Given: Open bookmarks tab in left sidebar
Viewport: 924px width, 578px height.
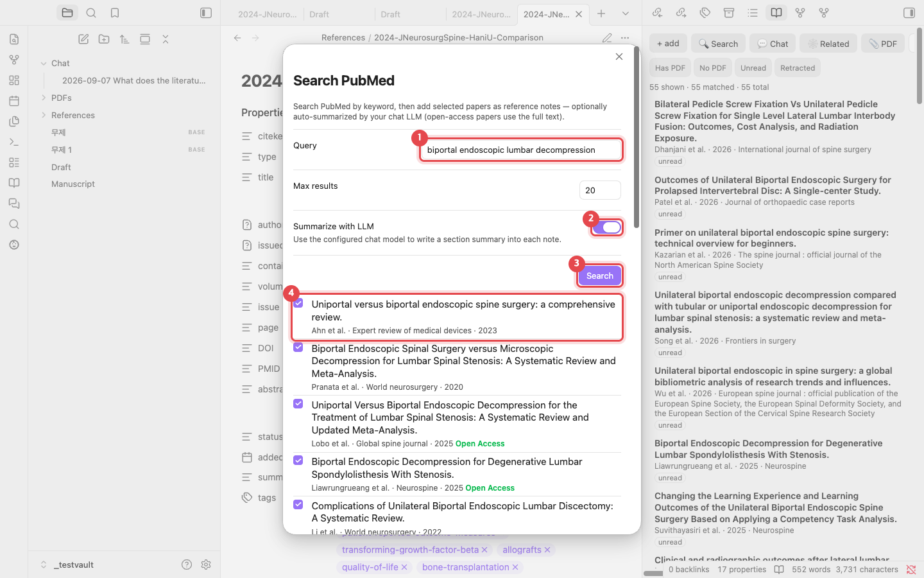Looking at the screenshot, I should (x=115, y=13).
